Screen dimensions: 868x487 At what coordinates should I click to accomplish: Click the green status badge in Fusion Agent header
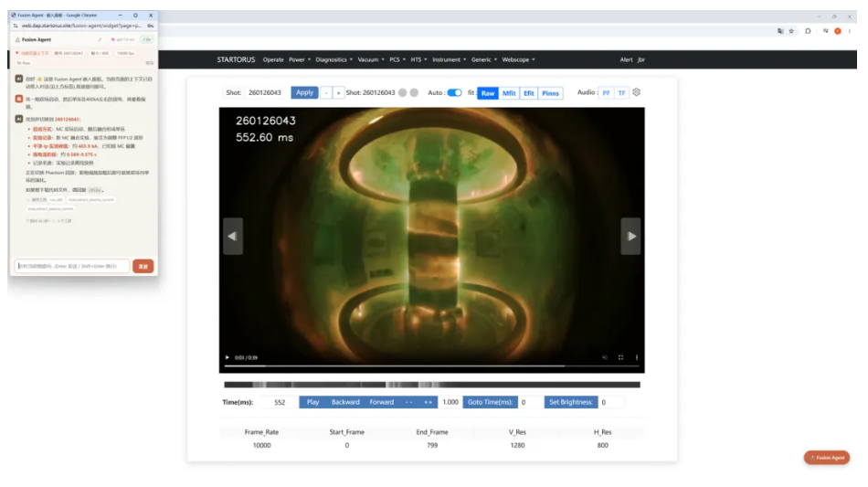(x=147, y=40)
